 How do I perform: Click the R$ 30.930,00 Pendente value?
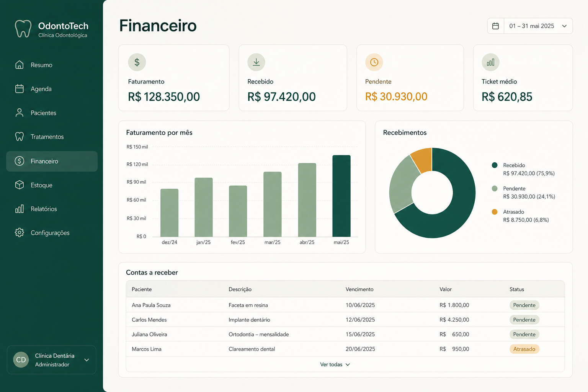(396, 96)
